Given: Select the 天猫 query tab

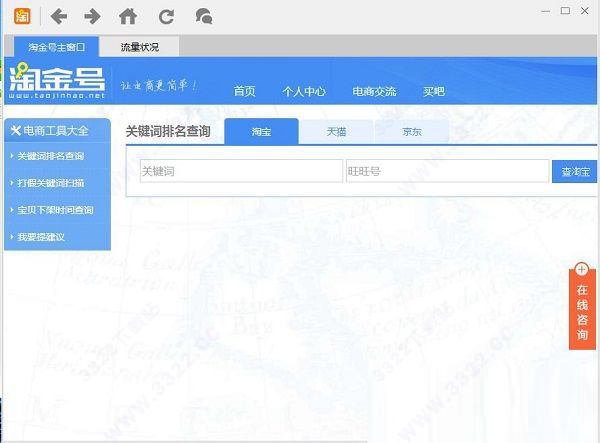Looking at the screenshot, I should tap(336, 132).
